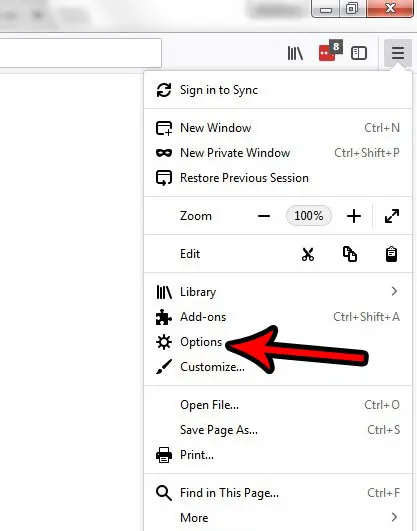
Task: Choose Open File... entry
Action: (x=278, y=405)
